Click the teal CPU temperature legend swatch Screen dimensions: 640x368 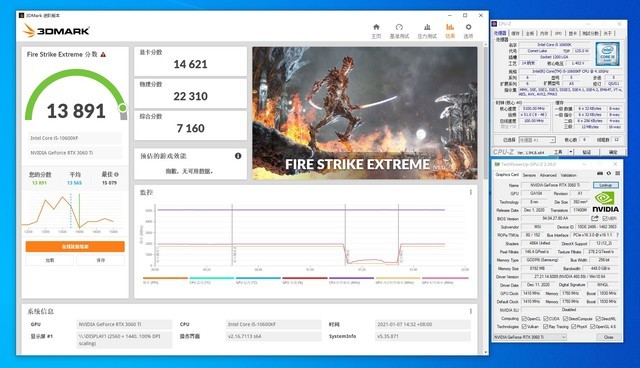pos(211,278)
